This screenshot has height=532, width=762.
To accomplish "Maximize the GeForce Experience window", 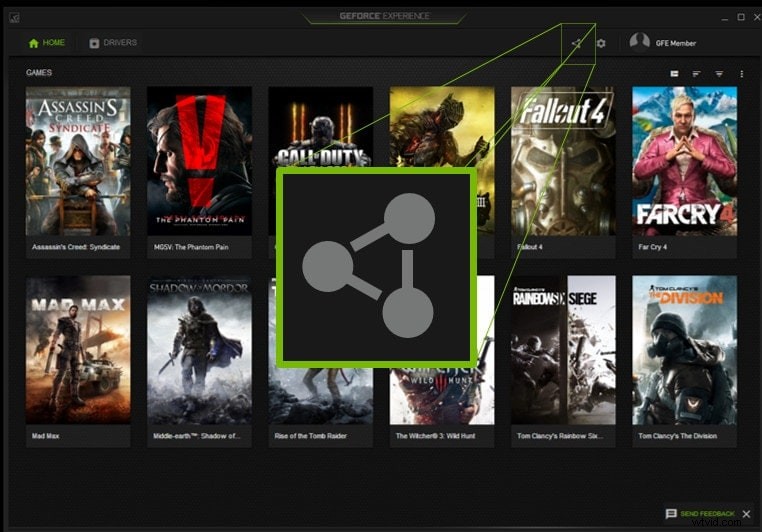I will 741,17.
